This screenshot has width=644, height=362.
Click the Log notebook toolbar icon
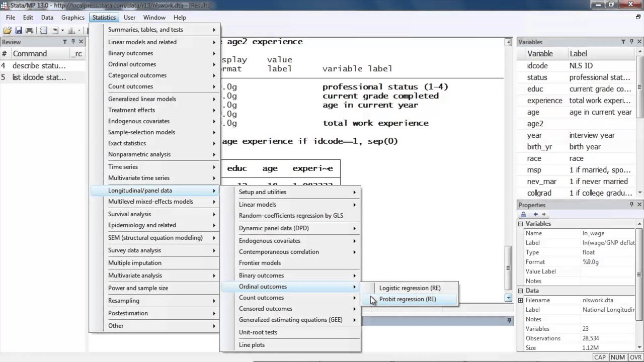point(44,31)
